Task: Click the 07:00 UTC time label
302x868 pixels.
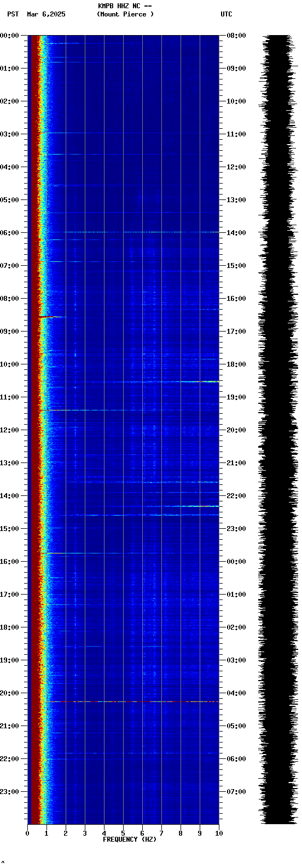Action: tap(236, 792)
